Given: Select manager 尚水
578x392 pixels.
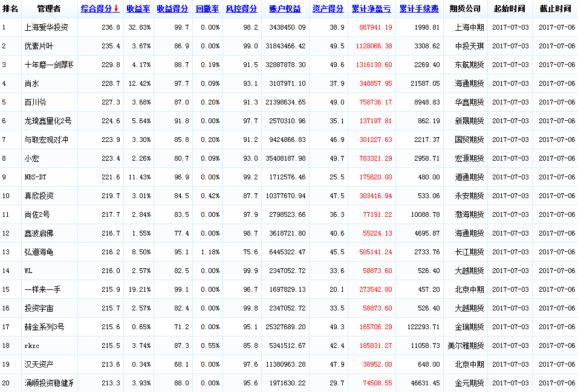Looking at the screenshot, I should pos(31,83).
